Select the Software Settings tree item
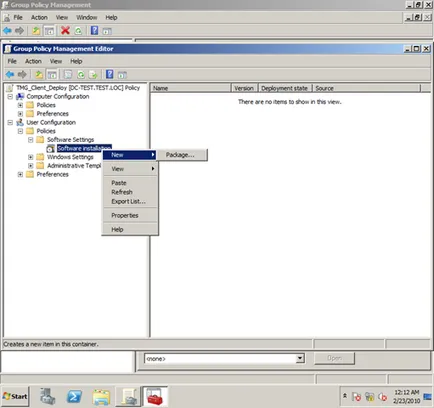 click(x=70, y=140)
